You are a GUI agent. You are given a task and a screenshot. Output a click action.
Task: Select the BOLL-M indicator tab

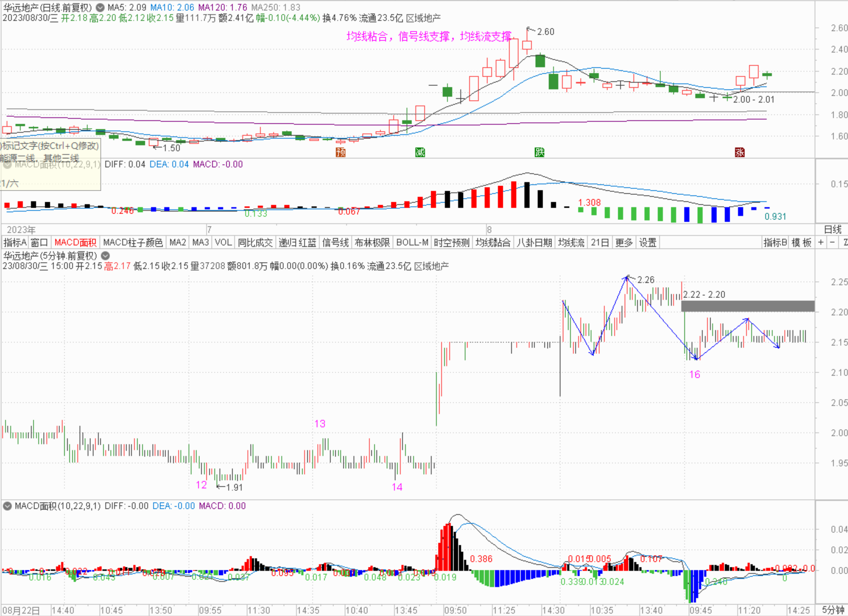412,242
